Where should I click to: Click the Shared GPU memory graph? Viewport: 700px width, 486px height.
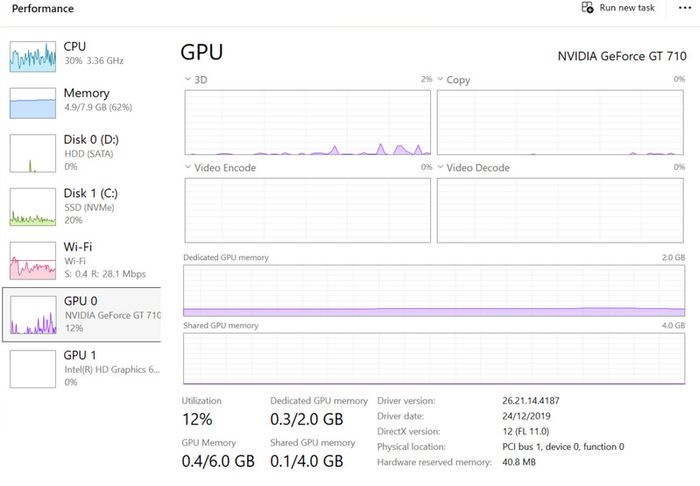click(434, 358)
